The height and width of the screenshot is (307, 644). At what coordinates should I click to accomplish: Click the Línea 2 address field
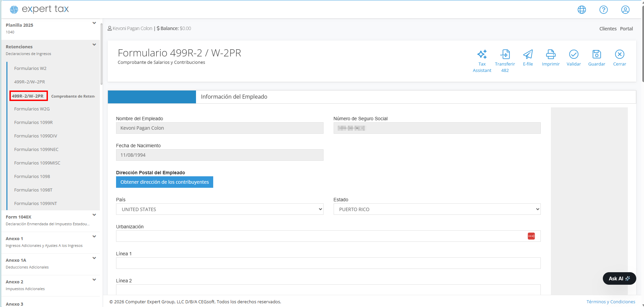click(328, 290)
